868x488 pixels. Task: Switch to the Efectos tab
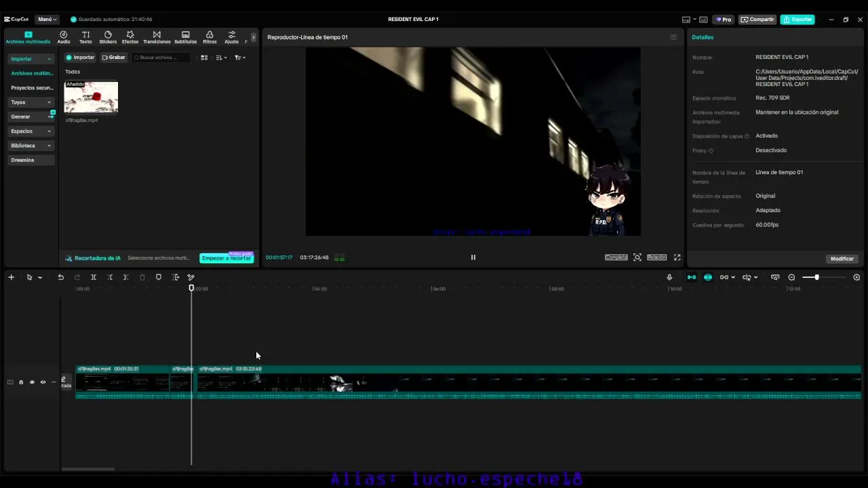coord(130,37)
